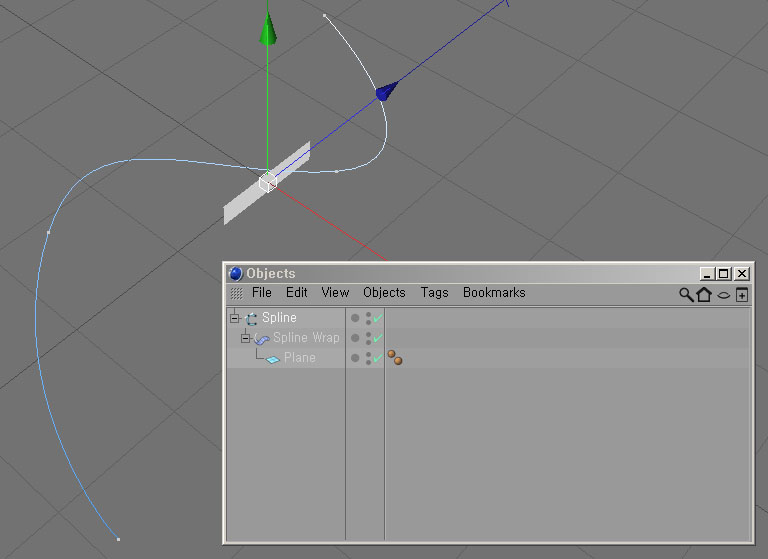Select the Spline Wrap object name
Screen dimensions: 768x559
click(306, 338)
